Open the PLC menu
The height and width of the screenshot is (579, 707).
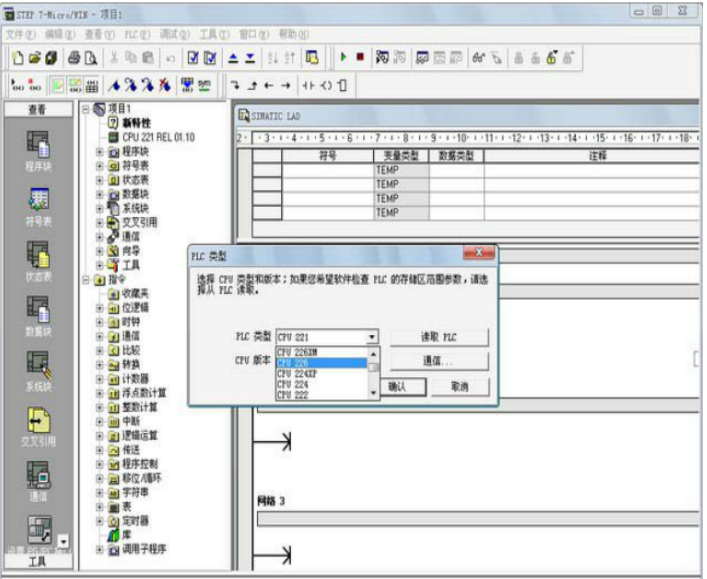pyautogui.click(x=137, y=34)
